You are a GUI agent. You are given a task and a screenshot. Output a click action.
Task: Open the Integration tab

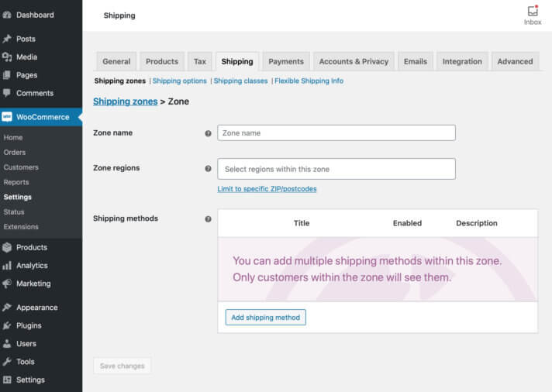[462, 61]
